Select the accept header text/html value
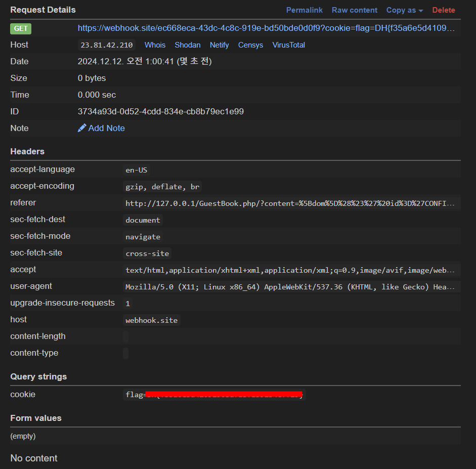 290,270
